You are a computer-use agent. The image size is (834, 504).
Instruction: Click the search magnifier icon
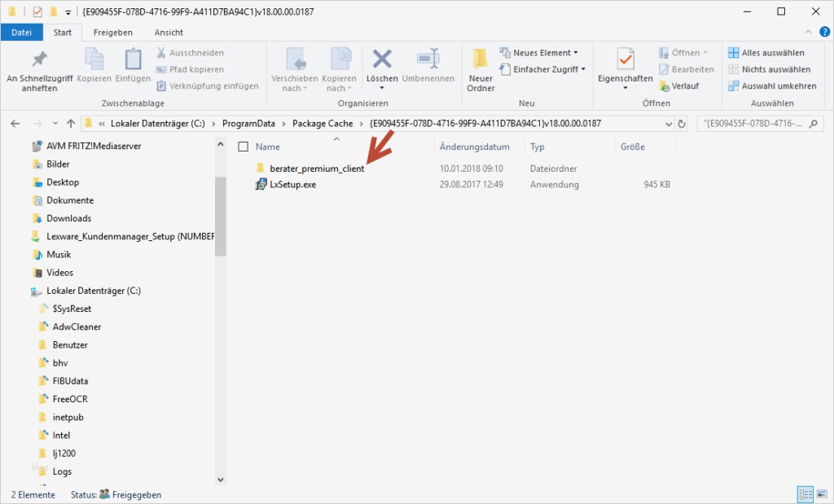click(813, 124)
